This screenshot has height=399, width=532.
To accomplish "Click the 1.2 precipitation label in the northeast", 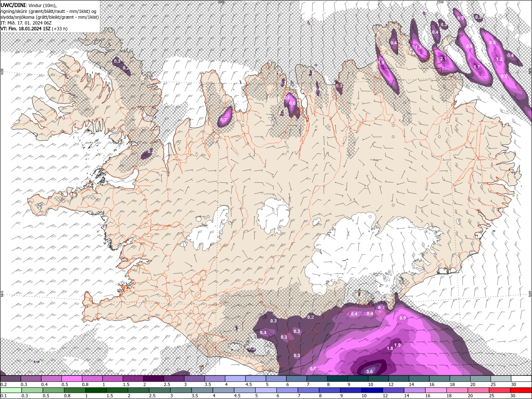I will pos(499,59).
